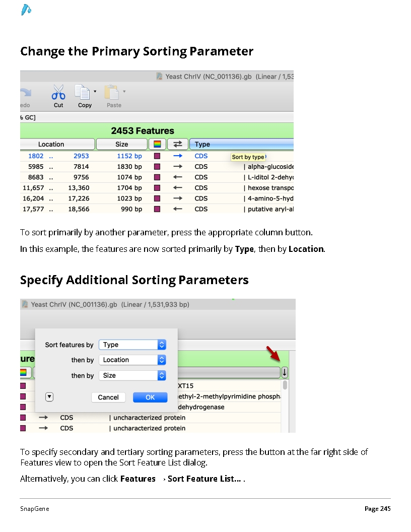Select the first uncharacterized protein row
Viewport: 411px width, 532px height.
(151, 418)
